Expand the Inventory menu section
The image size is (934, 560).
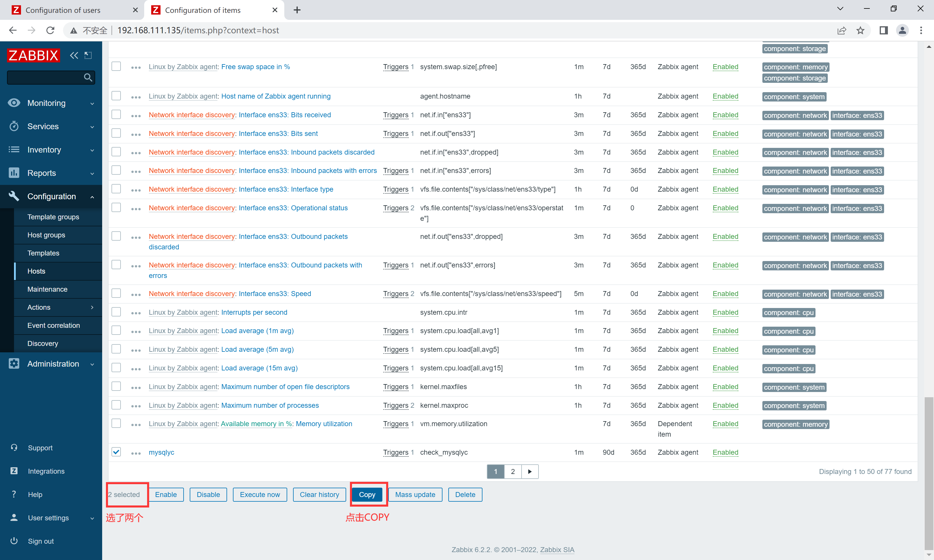[92, 150]
